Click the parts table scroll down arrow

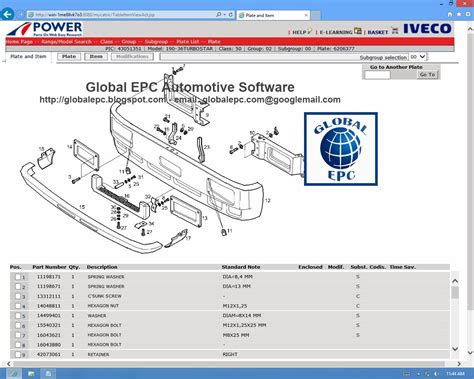click(x=455, y=349)
